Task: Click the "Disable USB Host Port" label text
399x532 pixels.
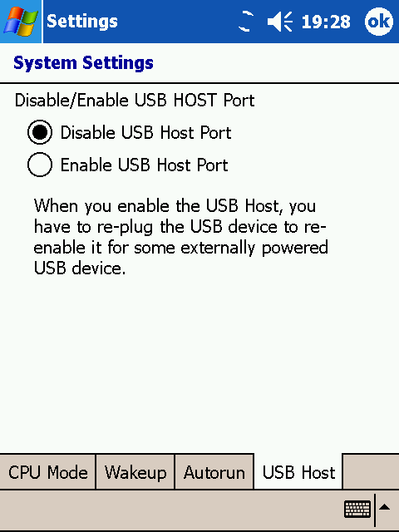Action: click(x=146, y=132)
